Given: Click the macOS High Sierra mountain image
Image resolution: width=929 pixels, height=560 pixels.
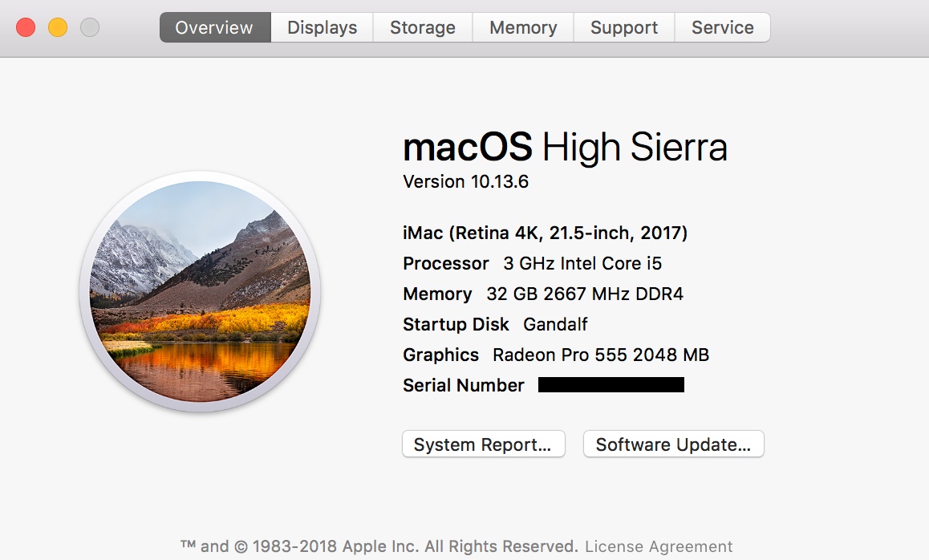Looking at the screenshot, I should coord(201,291).
